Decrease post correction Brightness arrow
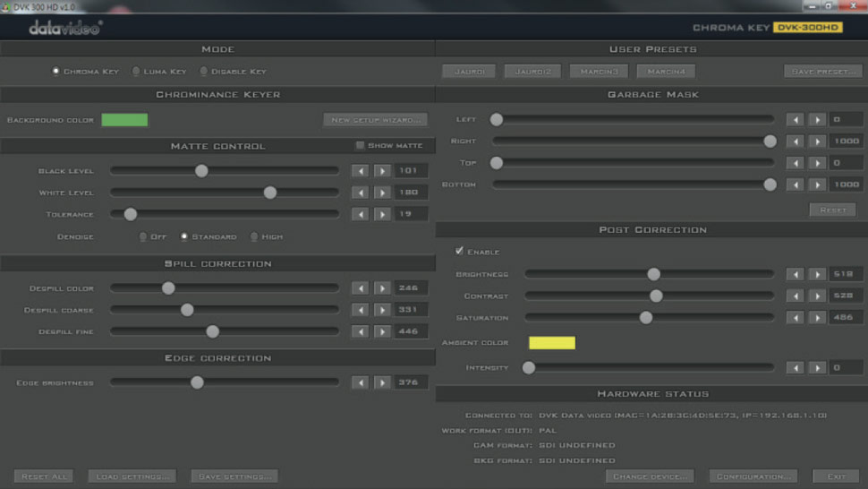 coord(795,274)
